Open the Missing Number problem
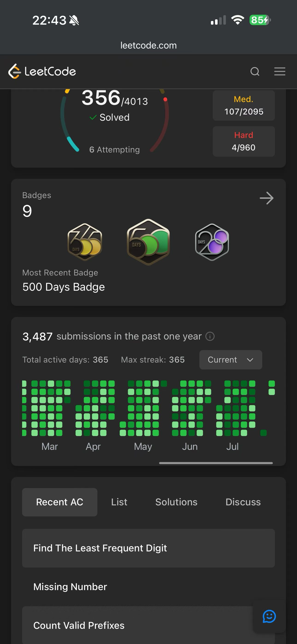 click(148, 587)
